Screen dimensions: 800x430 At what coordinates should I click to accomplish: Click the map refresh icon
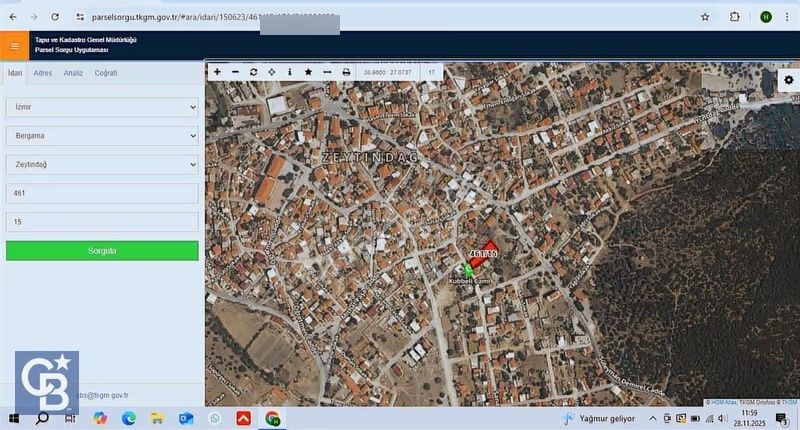click(254, 72)
